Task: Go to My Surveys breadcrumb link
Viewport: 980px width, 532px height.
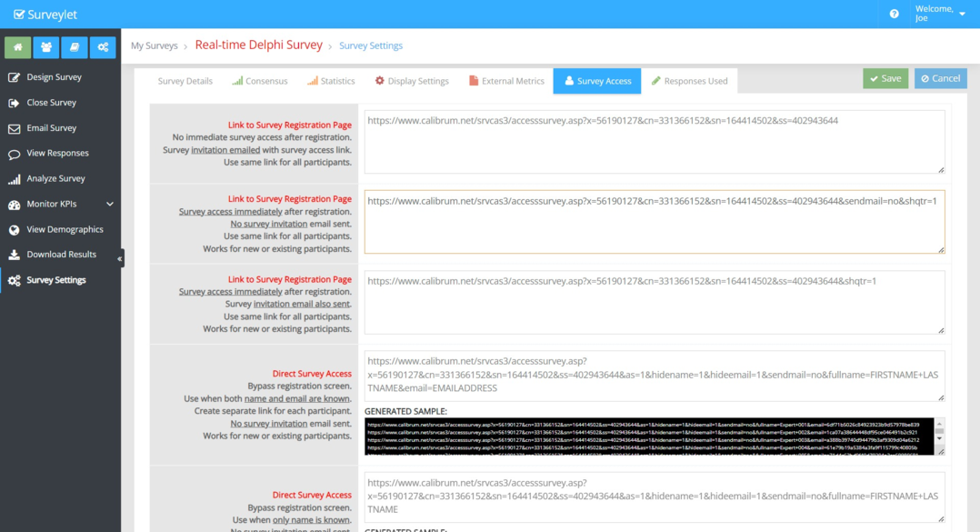Action: pyautogui.click(x=154, y=45)
